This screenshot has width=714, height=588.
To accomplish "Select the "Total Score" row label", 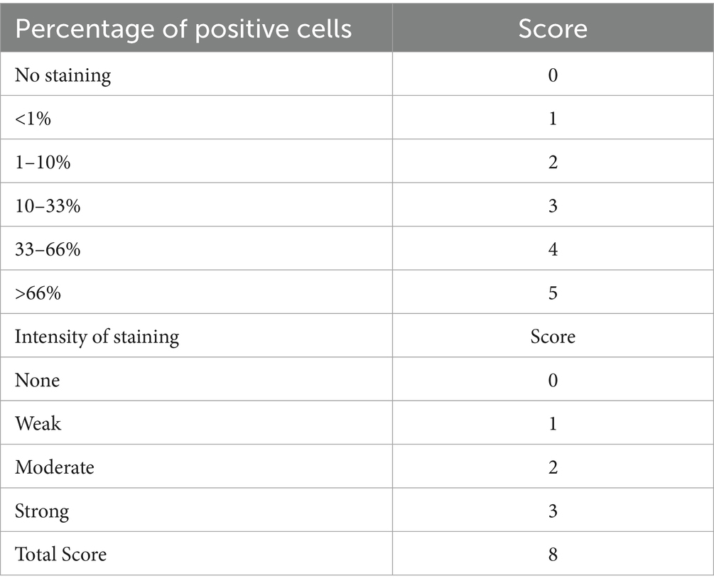I will click(60, 554).
